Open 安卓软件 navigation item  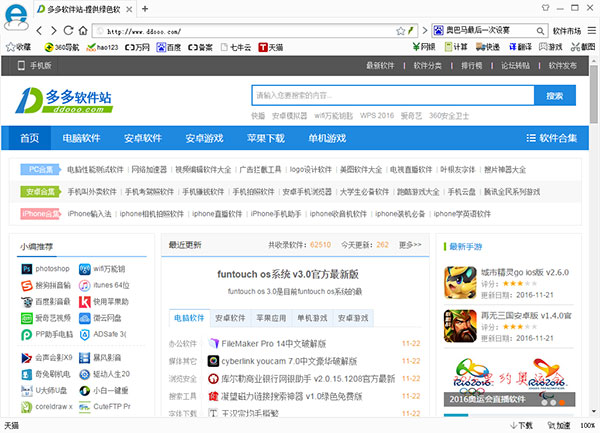coord(143,138)
